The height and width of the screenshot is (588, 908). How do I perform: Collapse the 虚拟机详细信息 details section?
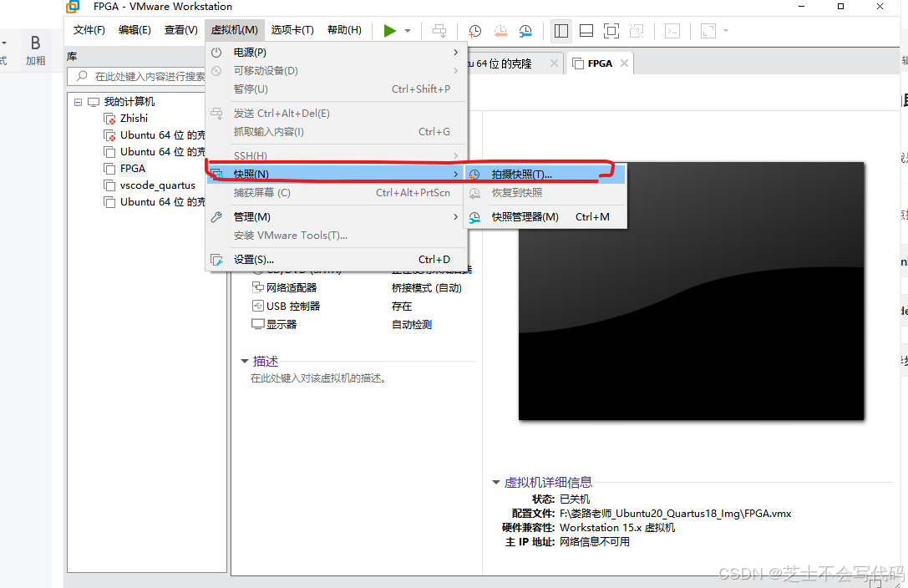[495, 482]
